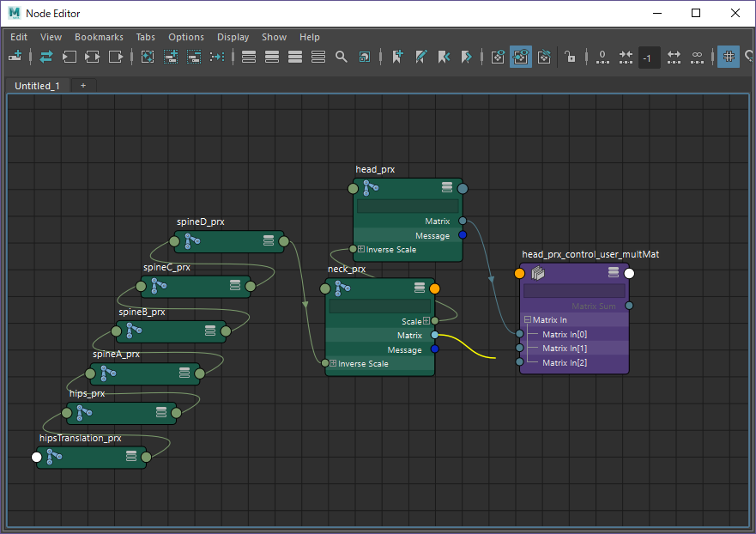
Task: Collapse the Matrix In attribute group
Action: coord(528,320)
